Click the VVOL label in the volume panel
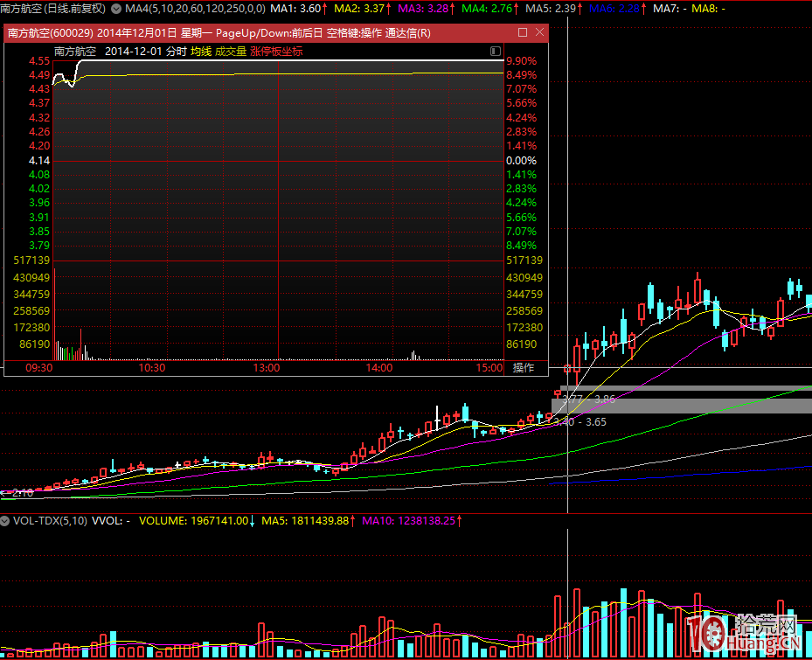 click(x=111, y=521)
